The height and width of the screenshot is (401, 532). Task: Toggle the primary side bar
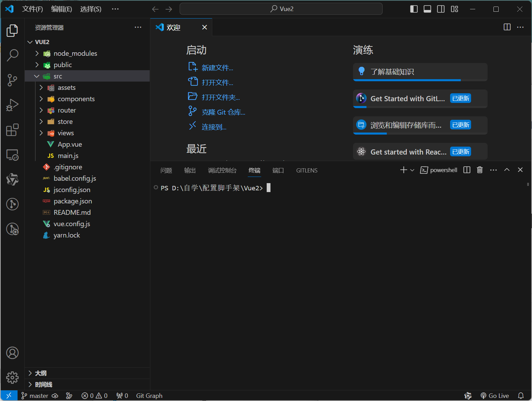[x=414, y=9]
